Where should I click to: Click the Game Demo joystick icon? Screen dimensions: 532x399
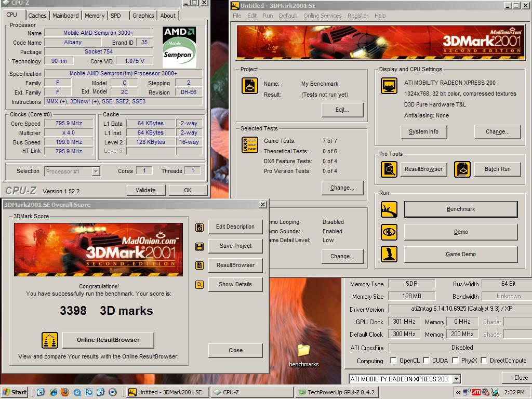pos(389,254)
